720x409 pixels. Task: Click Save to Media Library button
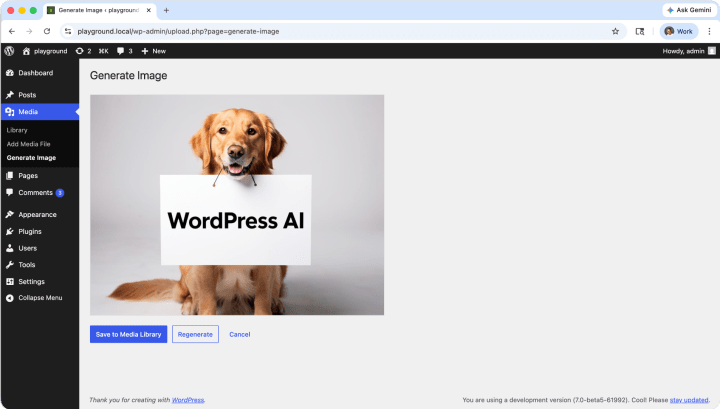(129, 334)
